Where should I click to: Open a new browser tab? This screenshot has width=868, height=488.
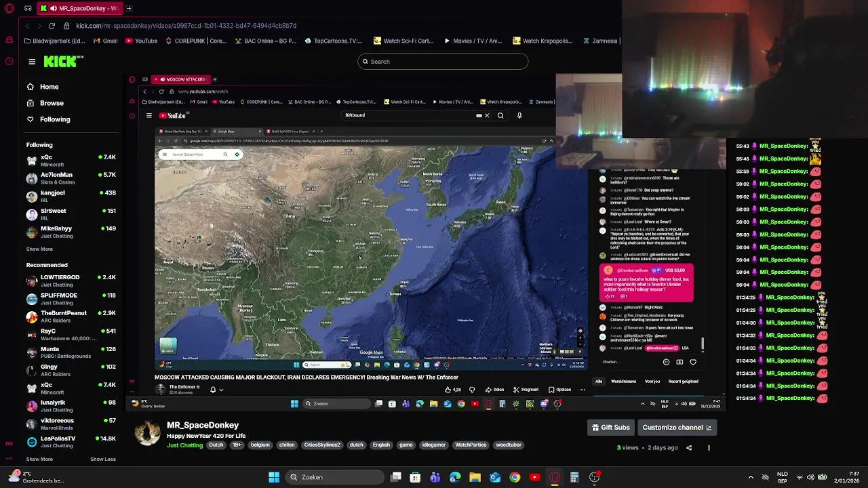(x=129, y=8)
